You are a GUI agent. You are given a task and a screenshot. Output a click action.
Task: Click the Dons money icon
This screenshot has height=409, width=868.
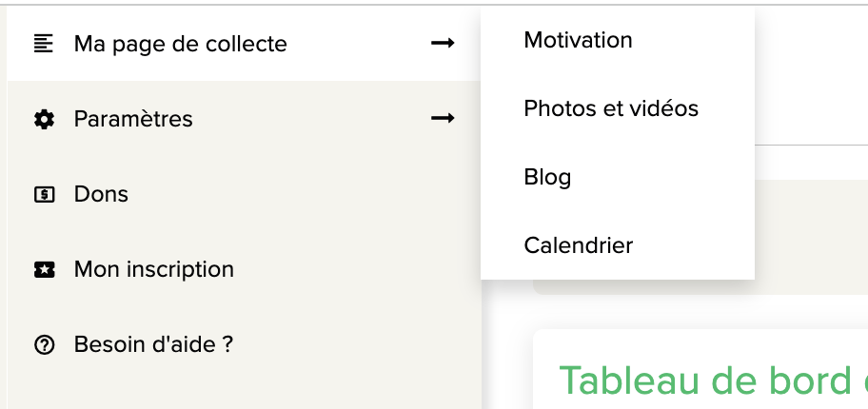pyautogui.click(x=43, y=195)
